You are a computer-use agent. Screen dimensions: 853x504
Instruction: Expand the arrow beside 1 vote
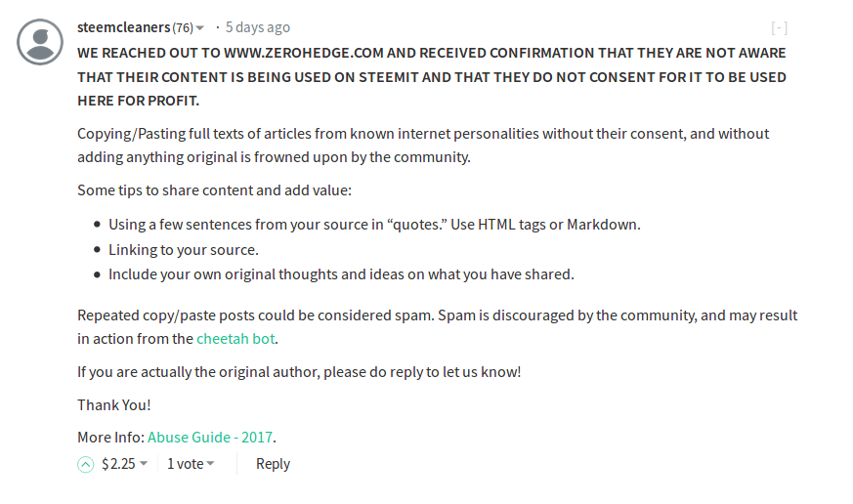(210, 464)
